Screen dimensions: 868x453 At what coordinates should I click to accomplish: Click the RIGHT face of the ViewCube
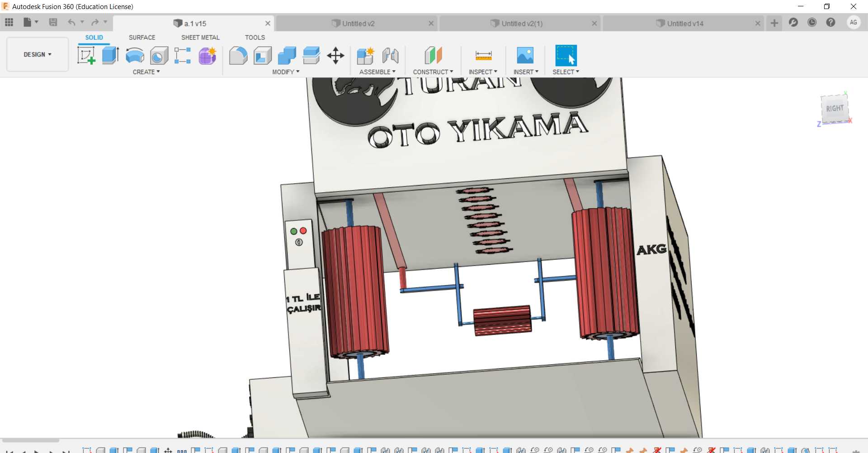(x=835, y=108)
